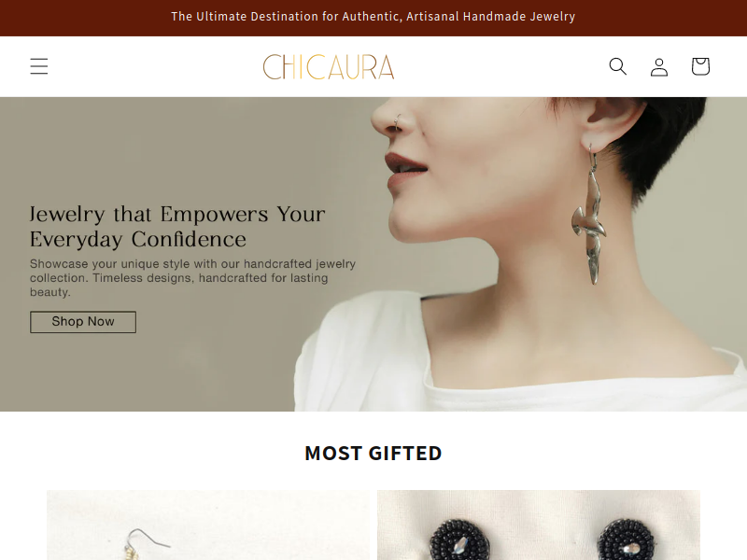Viewport: 747px width, 560px height.
Task: Open the black beaded earrings product
Action: tap(539, 525)
